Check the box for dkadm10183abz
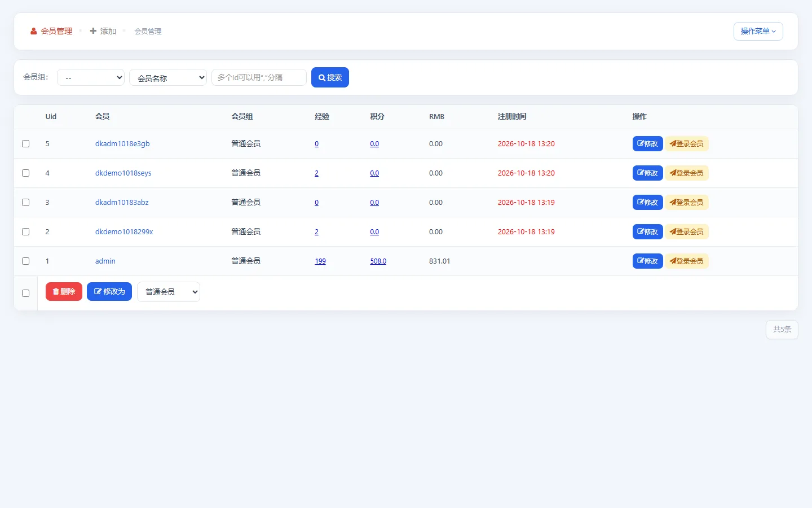The height and width of the screenshot is (508, 812). [25, 203]
